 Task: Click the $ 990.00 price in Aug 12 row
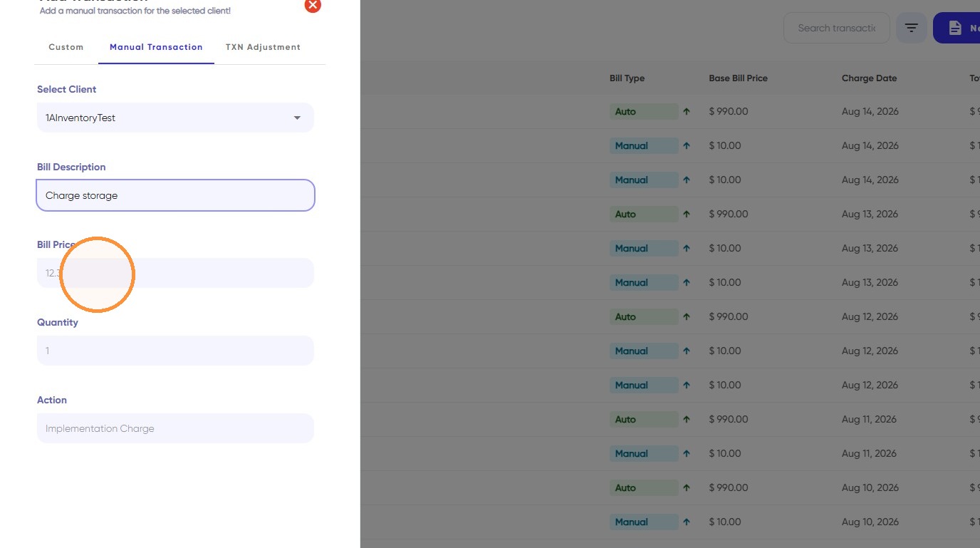tap(729, 316)
